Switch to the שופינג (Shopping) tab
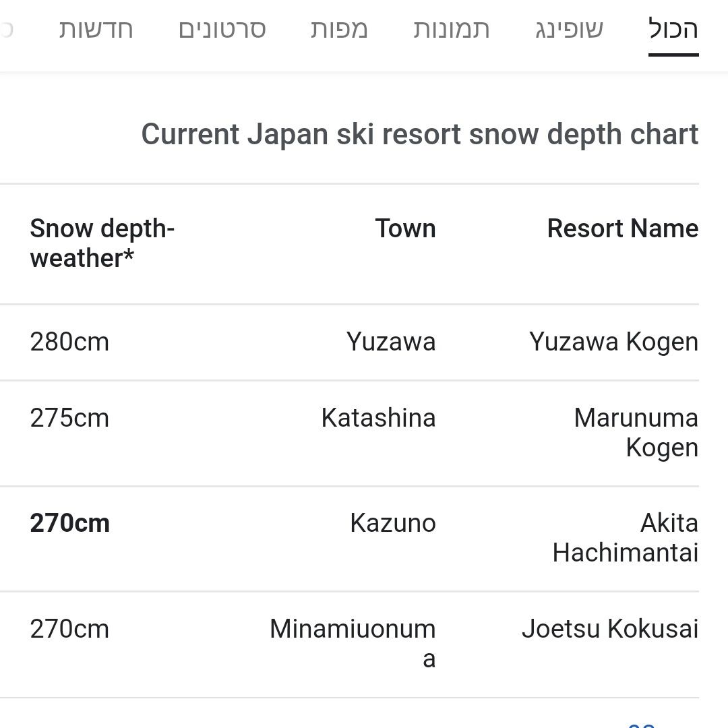The width and height of the screenshot is (728, 728). [x=569, y=30]
